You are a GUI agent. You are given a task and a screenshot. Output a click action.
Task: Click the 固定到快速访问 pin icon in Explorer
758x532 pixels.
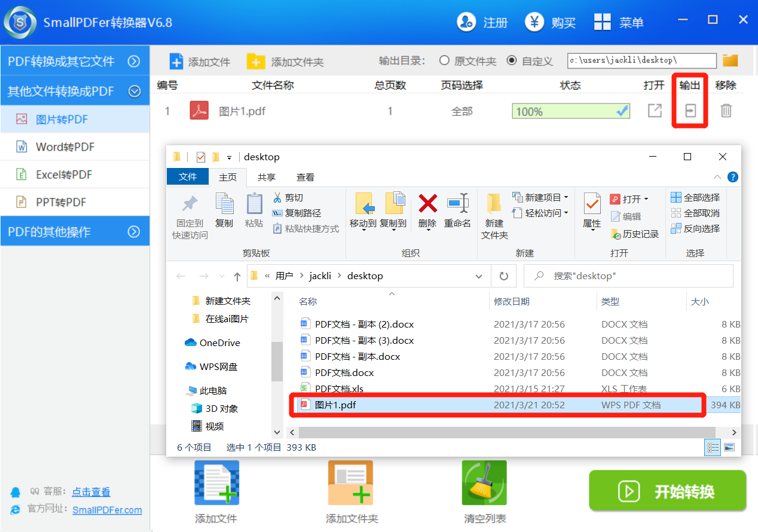190,204
